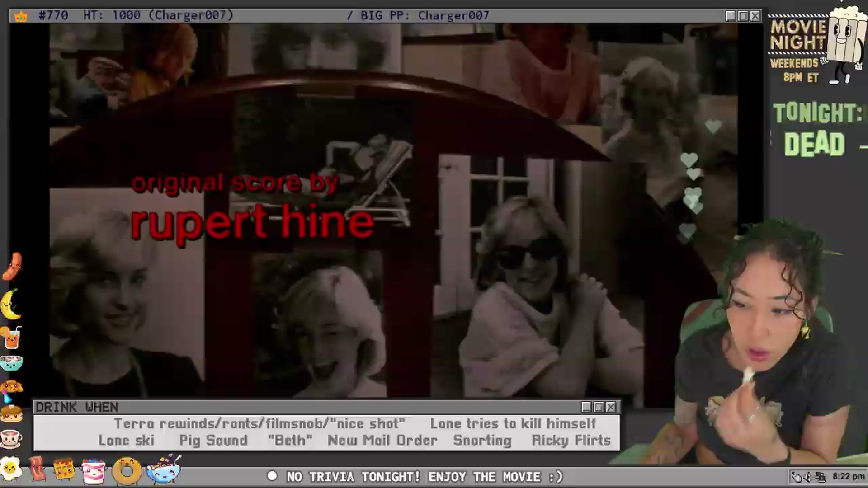This screenshot has height=488, width=868.
Task: Click the "Lane ski" drink rule
Action: 127,440
